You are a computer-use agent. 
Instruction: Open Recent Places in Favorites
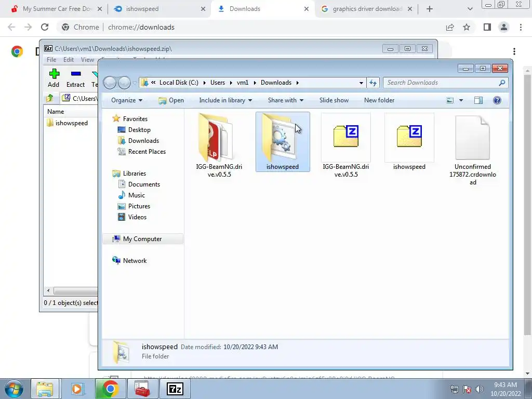(147, 151)
